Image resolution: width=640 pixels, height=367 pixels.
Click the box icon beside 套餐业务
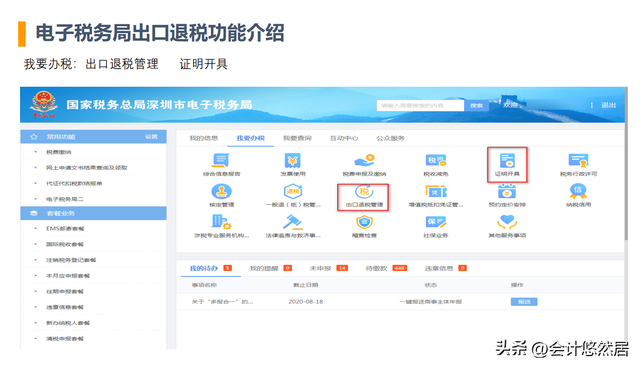34,213
